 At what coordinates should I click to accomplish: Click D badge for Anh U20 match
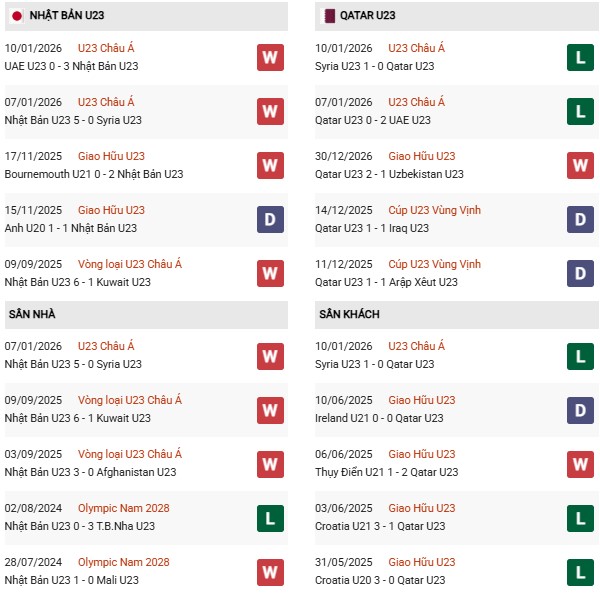(x=270, y=219)
